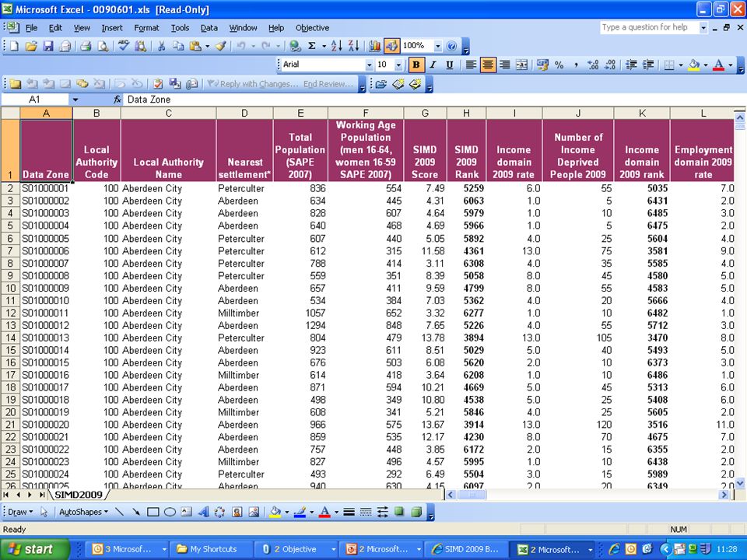Select the SIMD2009 sheet tab
Screen dimensions: 747x560
tap(79, 495)
